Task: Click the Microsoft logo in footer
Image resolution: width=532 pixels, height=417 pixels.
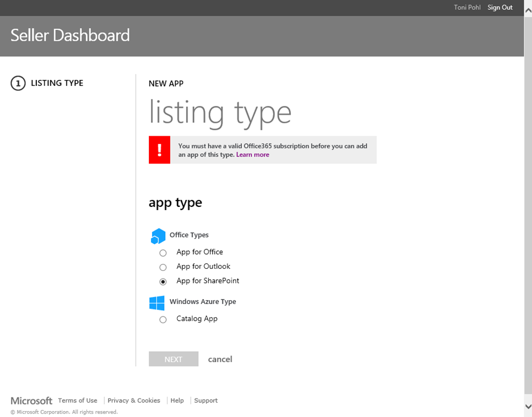Action: tap(32, 401)
